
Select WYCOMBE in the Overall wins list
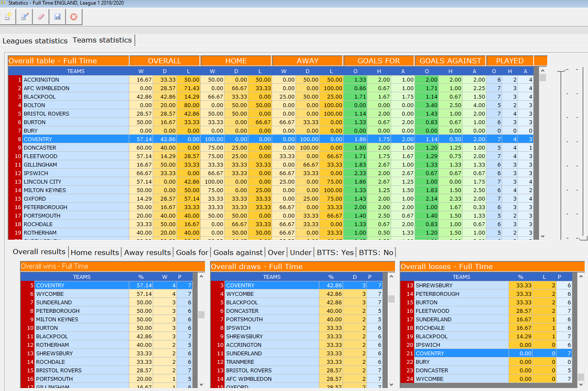(x=107, y=294)
